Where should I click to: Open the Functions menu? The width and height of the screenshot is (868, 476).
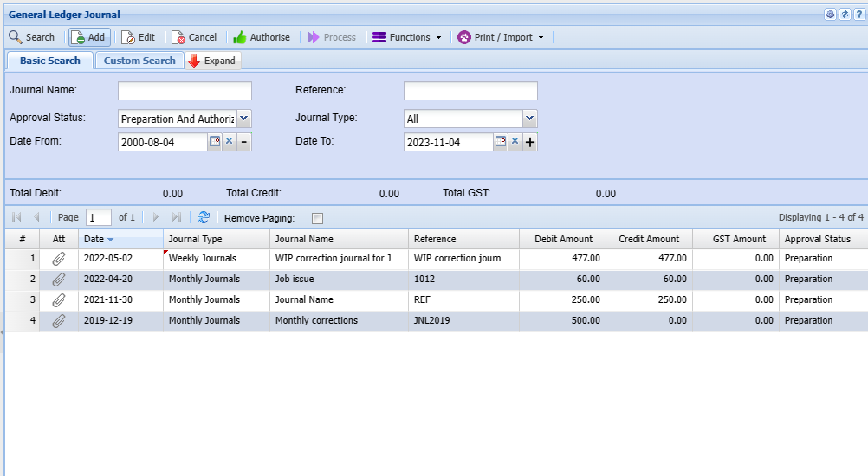click(407, 37)
